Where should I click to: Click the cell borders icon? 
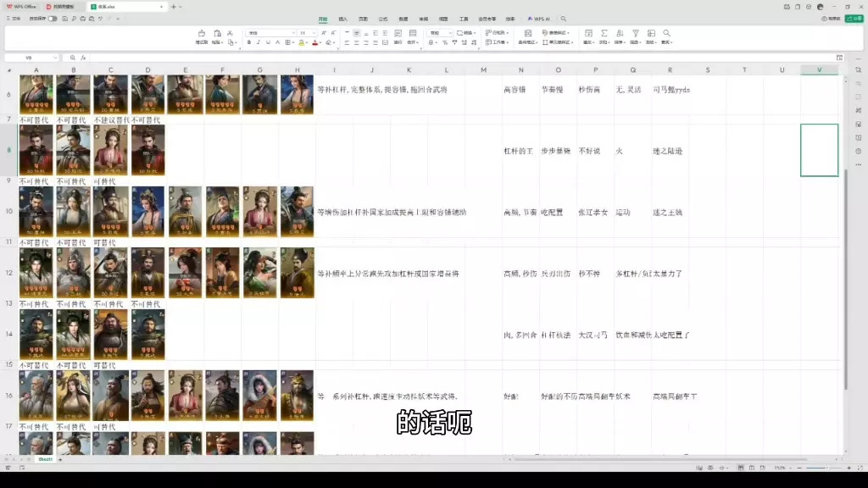[x=288, y=42]
